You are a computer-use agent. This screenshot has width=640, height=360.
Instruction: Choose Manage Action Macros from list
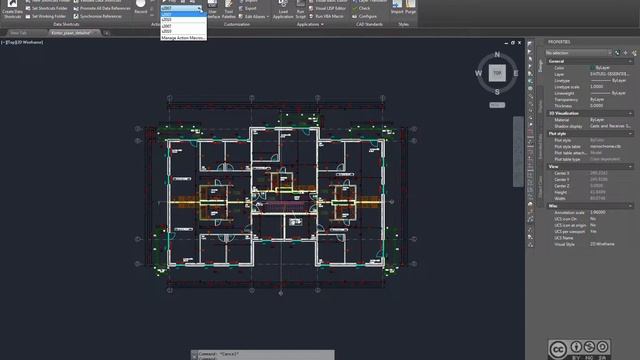[183, 38]
